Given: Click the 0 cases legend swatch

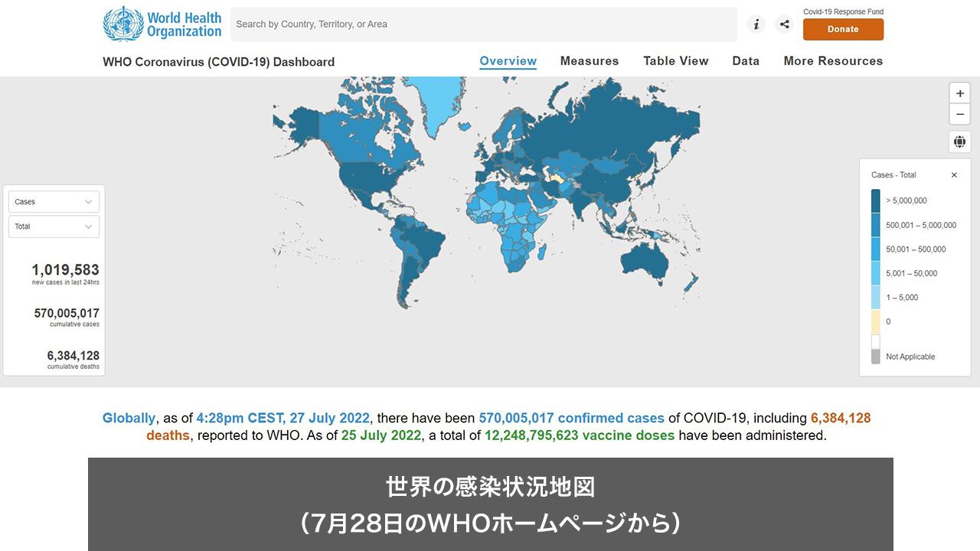Looking at the screenshot, I should 876,321.
